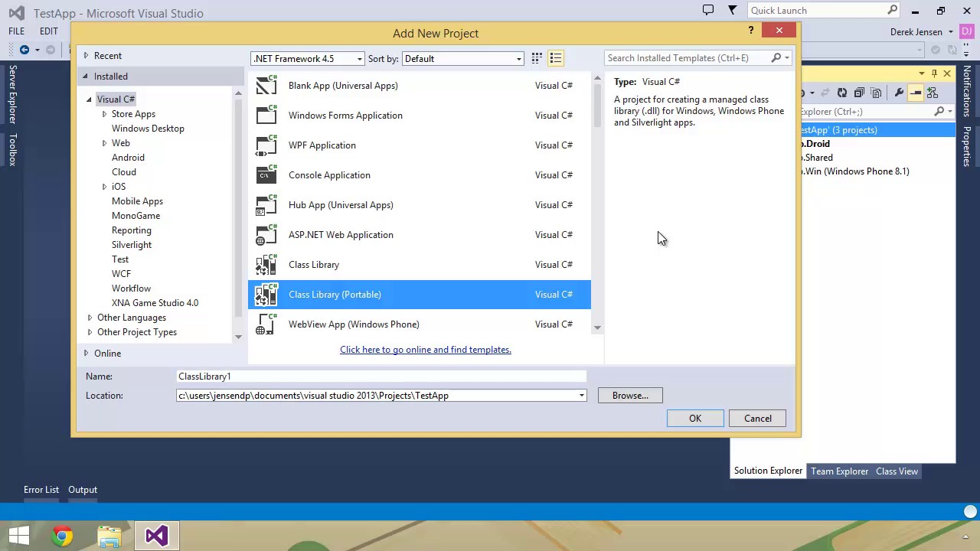Open the Notifications side tab
Image resolution: width=980 pixels, height=551 pixels.
click(967, 91)
